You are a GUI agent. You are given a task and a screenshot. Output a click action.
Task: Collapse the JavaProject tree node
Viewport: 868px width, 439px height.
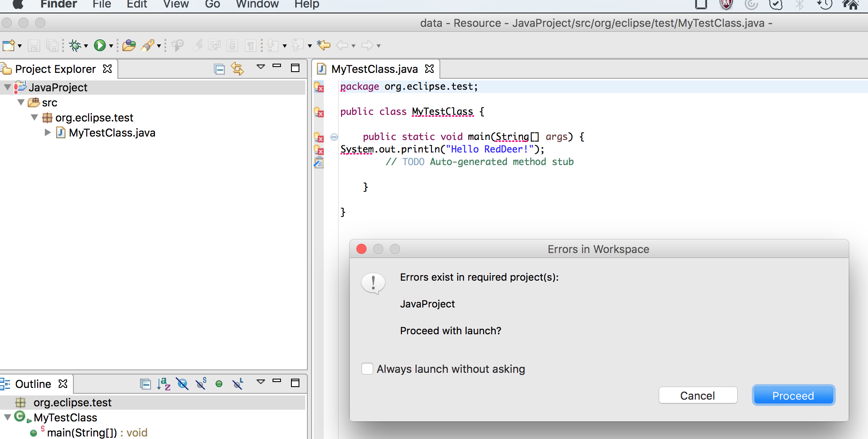[7, 87]
